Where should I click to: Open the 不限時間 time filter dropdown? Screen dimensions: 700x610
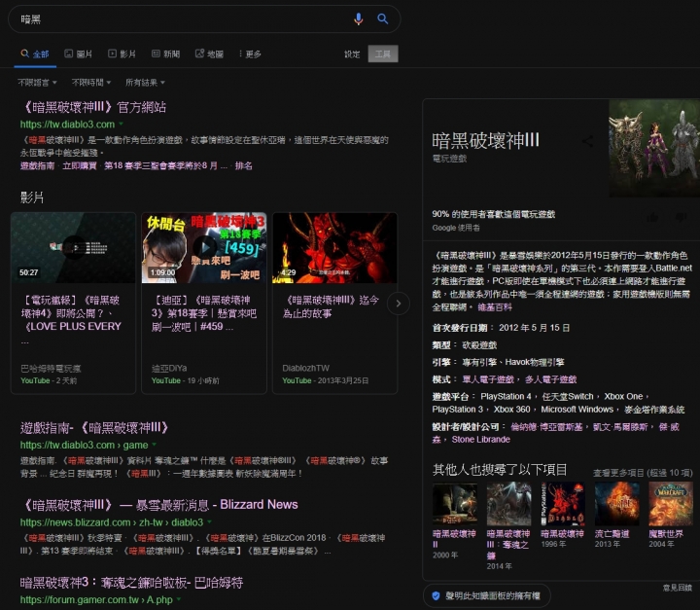tap(91, 83)
